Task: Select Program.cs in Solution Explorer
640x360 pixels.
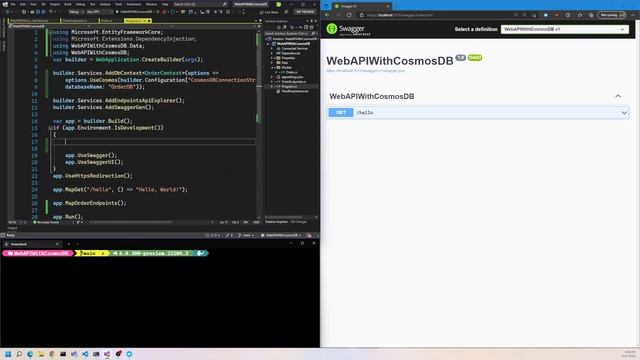Action: point(289,87)
